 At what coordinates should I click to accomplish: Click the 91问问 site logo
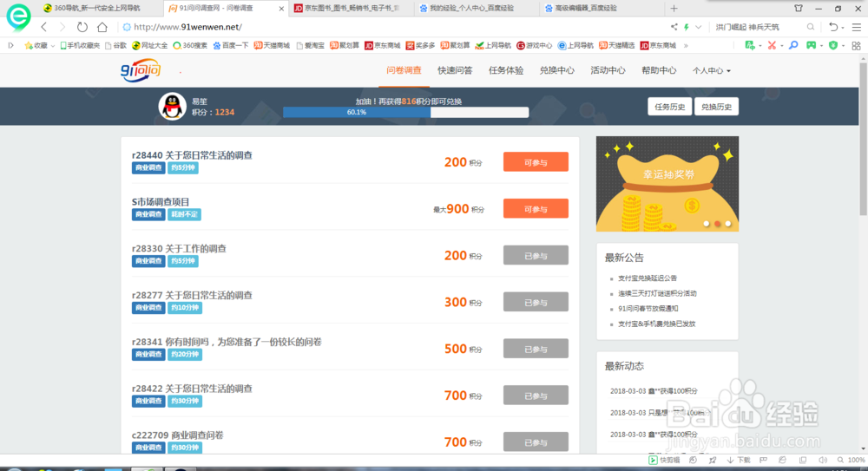141,70
